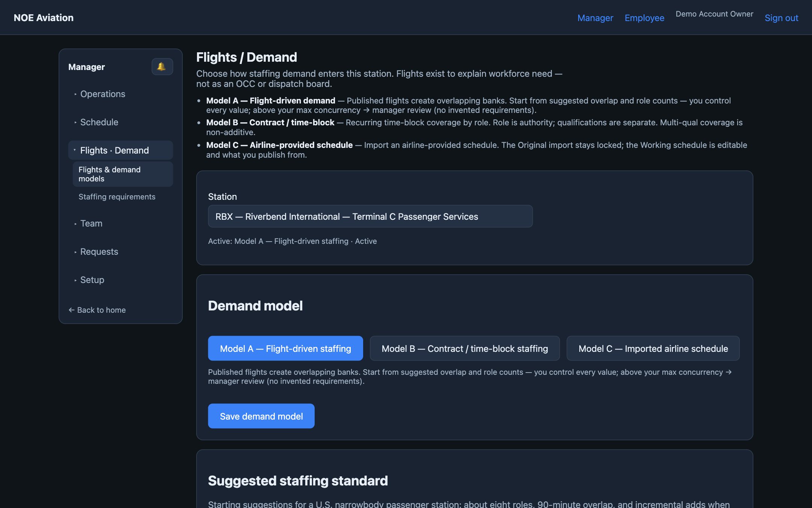Switch to Manager view in header
This screenshot has height=508, width=812.
click(x=595, y=18)
